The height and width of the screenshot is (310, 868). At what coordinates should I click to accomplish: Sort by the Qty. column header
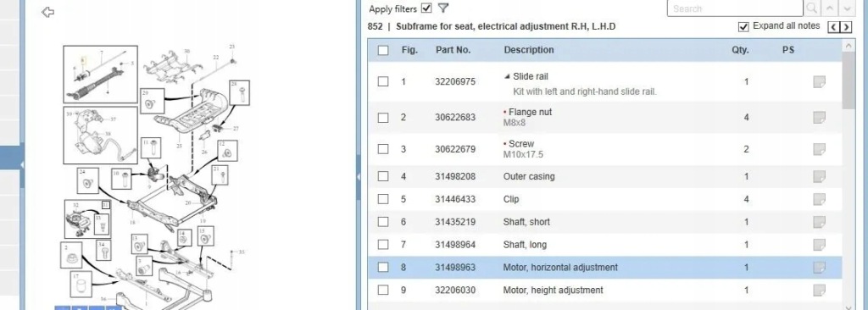[740, 50]
